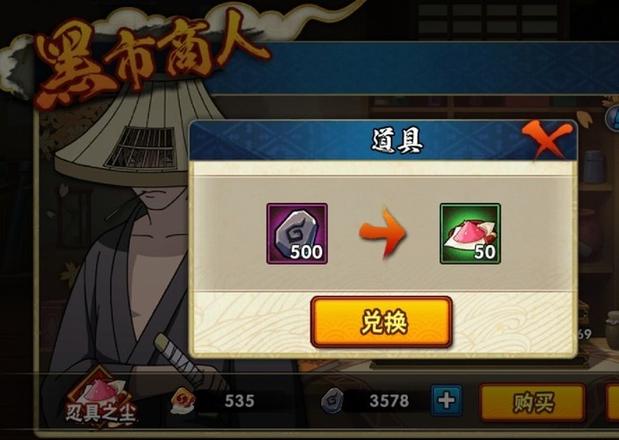Click the 购买 purchase button
This screenshot has width=619, height=440.
(532, 403)
